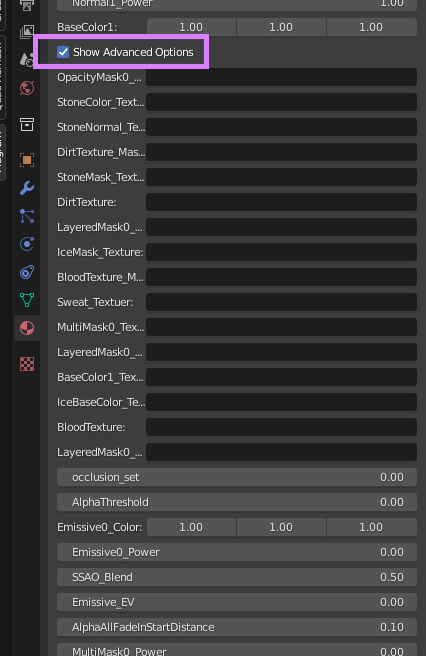This screenshot has width=426, height=656.
Task: Click the Sweat_Textuer input field
Action: pyautogui.click(x=281, y=302)
